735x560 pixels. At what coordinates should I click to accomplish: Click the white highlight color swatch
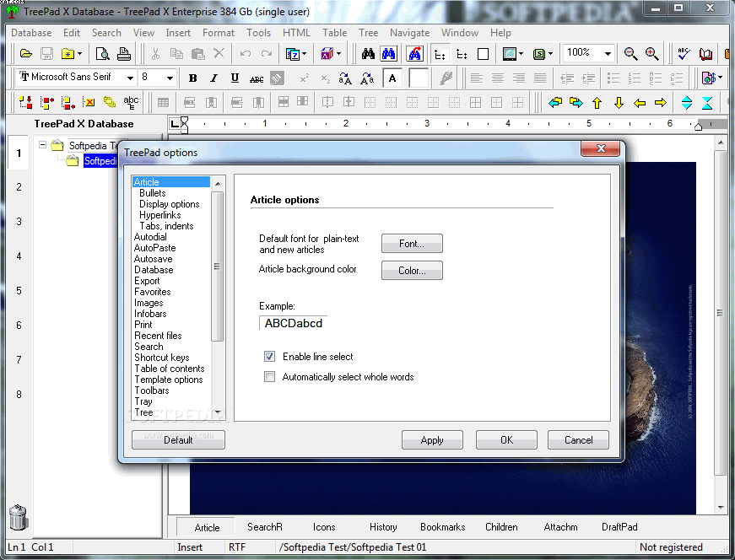[418, 78]
